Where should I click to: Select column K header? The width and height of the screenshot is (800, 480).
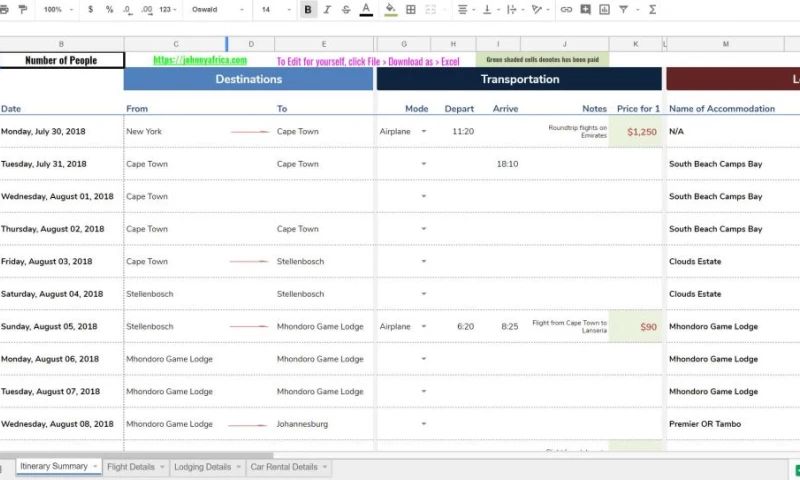coord(636,44)
